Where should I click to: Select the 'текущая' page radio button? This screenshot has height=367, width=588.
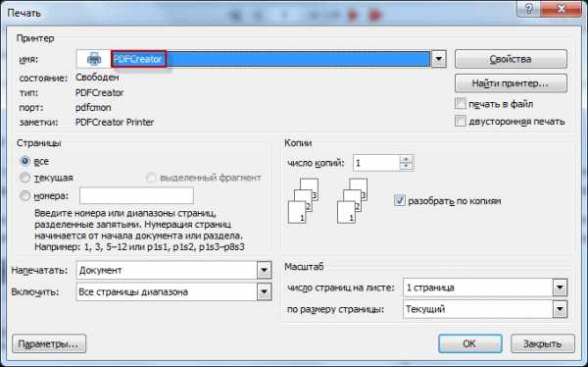(x=24, y=178)
